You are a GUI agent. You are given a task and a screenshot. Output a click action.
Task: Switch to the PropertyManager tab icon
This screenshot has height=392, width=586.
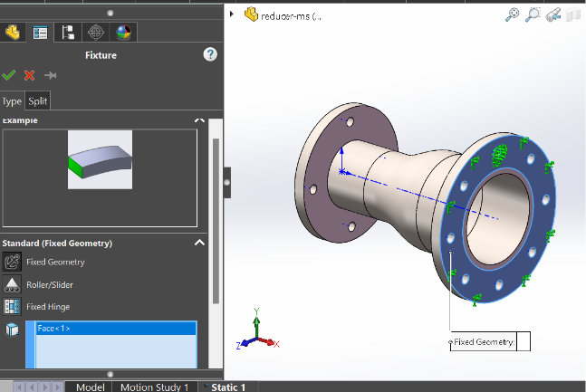tap(40, 33)
